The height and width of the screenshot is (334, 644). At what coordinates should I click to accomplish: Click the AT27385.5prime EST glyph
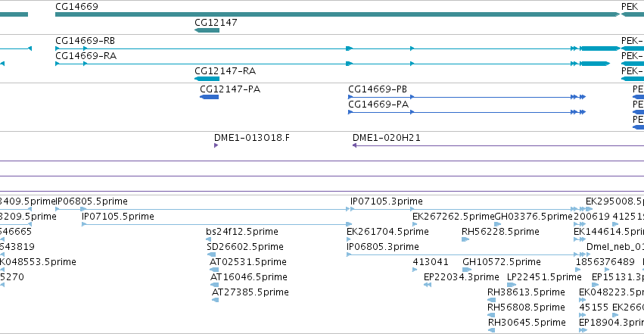coord(215,300)
